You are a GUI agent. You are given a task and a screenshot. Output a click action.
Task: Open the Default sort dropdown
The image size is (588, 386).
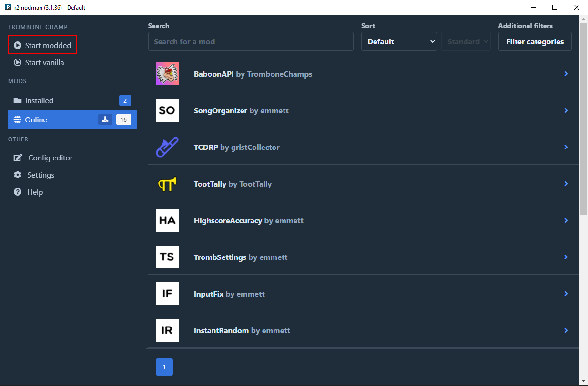click(x=399, y=41)
